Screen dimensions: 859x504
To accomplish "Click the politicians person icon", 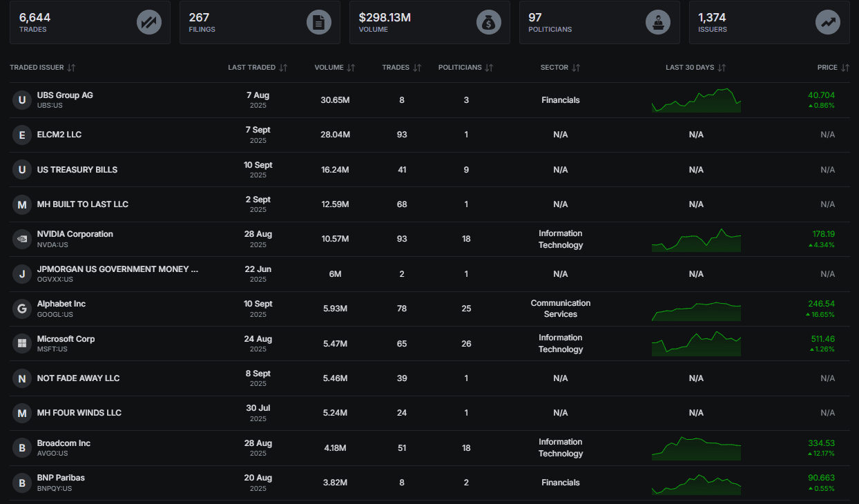I will click(x=657, y=22).
